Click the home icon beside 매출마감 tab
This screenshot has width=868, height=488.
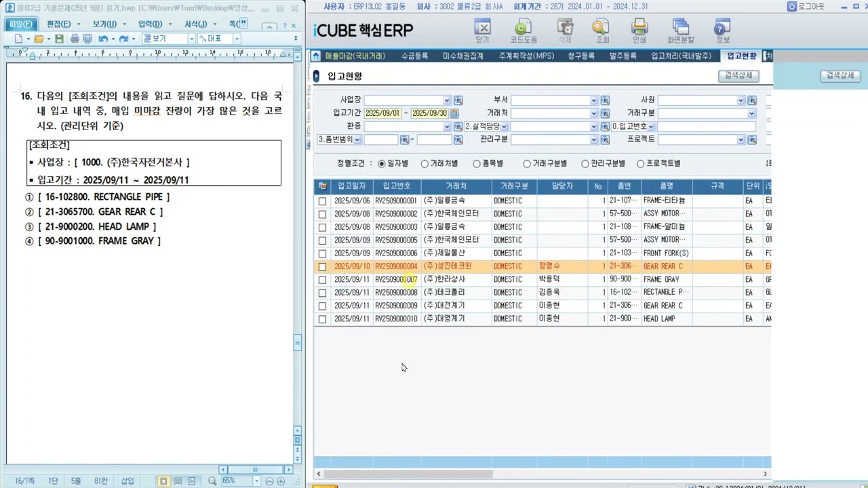[x=315, y=56]
